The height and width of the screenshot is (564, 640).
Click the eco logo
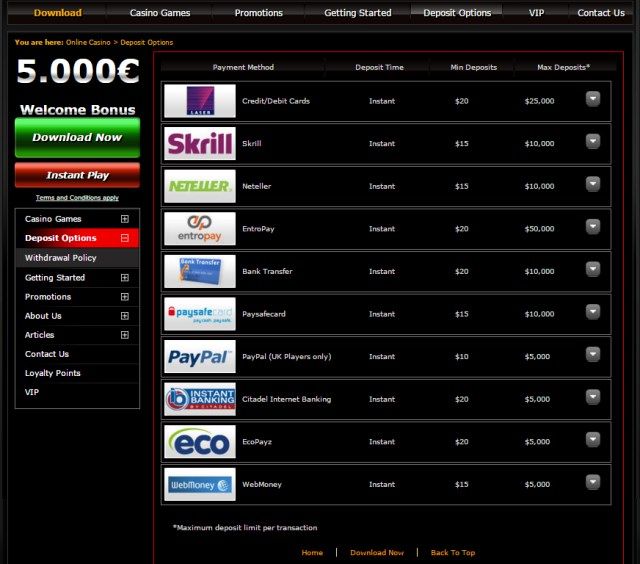coord(200,442)
